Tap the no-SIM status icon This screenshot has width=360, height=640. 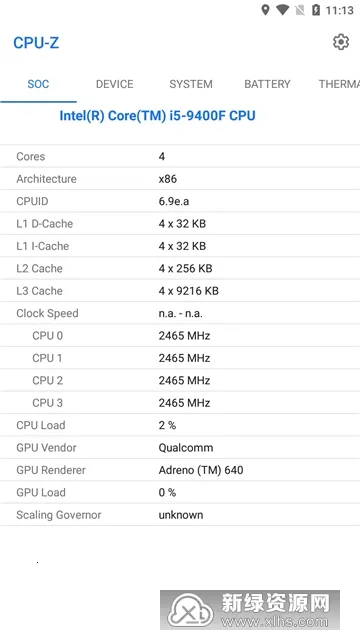tap(300, 10)
